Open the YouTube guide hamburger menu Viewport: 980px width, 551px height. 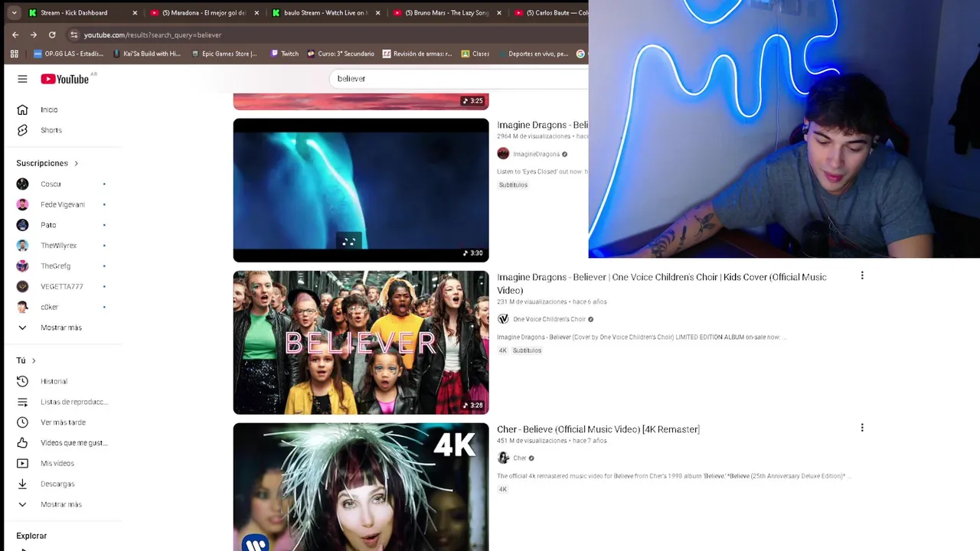point(22,79)
